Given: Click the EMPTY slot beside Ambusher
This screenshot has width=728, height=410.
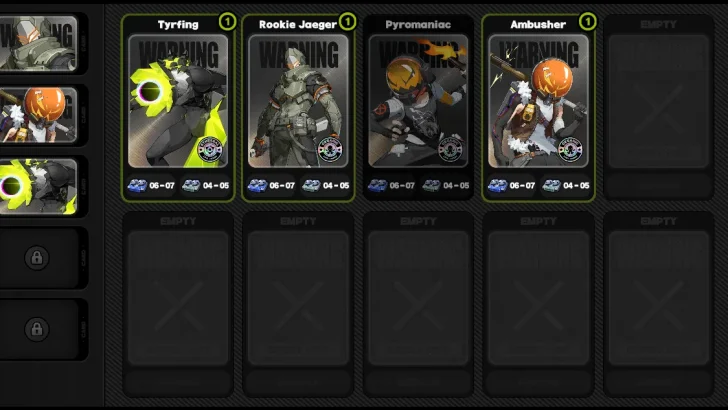Looking at the screenshot, I should tap(658, 108).
